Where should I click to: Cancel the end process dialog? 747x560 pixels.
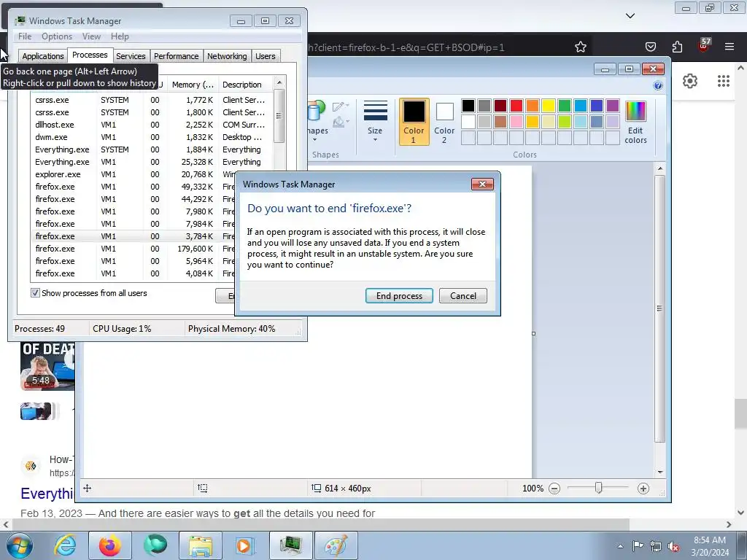point(463,296)
